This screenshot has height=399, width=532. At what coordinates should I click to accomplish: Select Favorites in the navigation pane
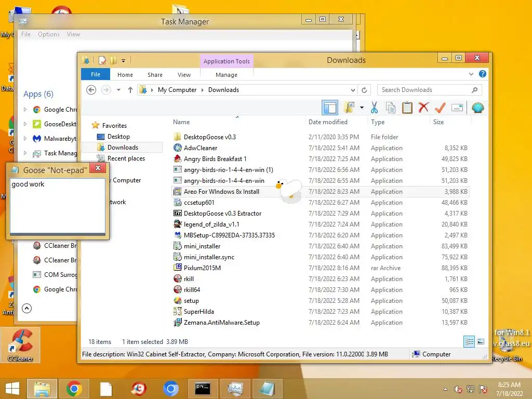(114, 126)
